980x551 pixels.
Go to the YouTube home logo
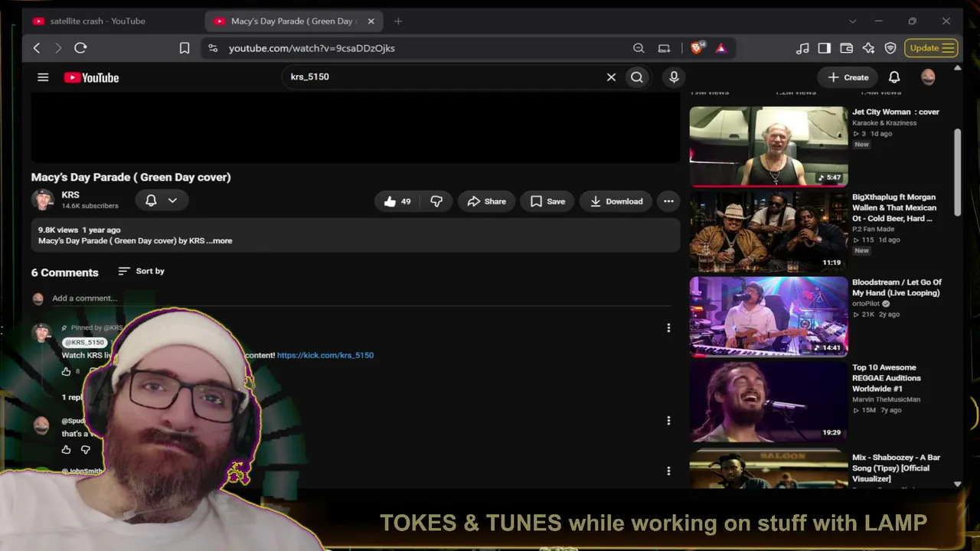(91, 77)
